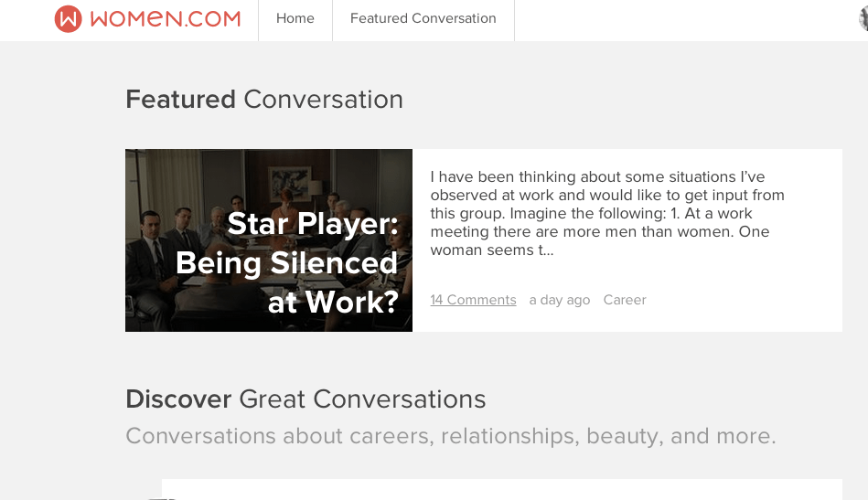
Task: Click the WOMEN.COM wordmark text
Action: [165, 18]
